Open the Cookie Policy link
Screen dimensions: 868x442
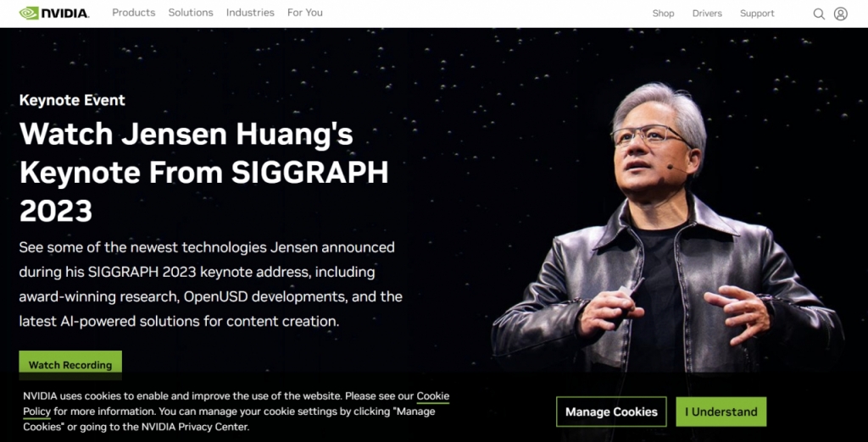(236, 404)
